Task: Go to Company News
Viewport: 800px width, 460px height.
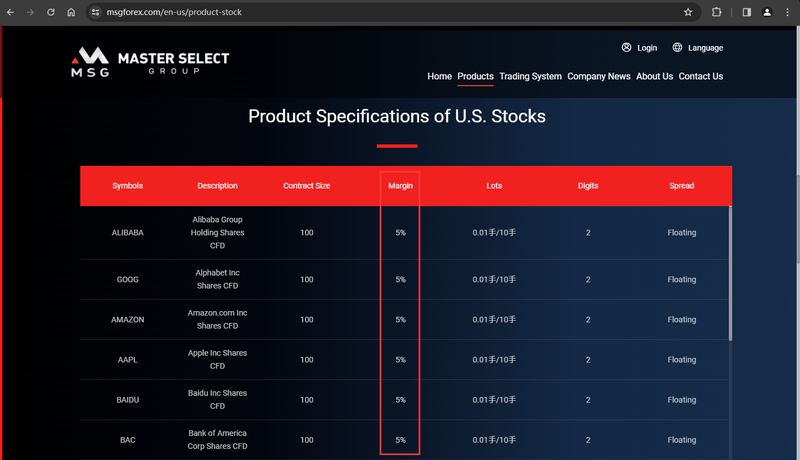Action: (598, 76)
